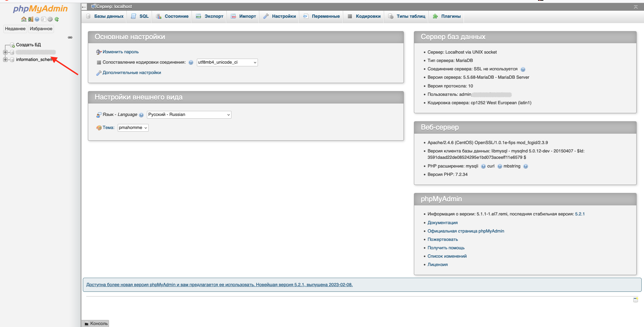The image size is (644, 327).
Task: Click the Получить помощь link
Action: 446,248
